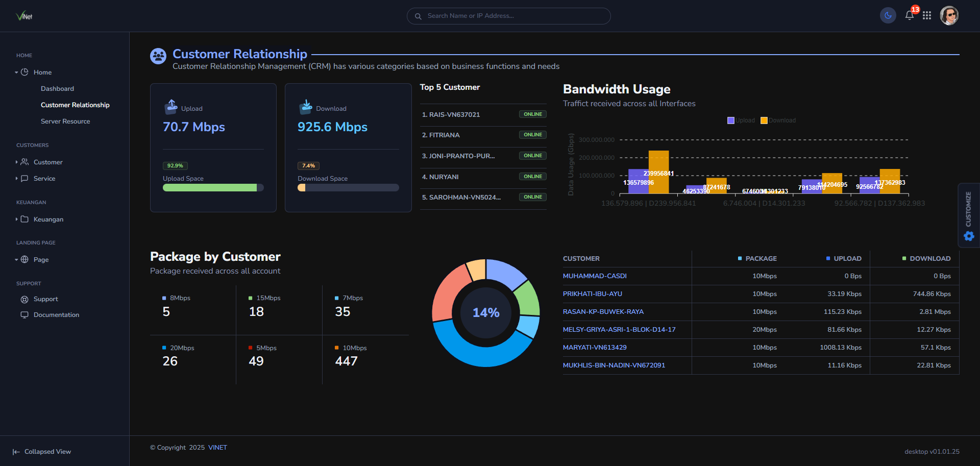Select Server Resource in the sidebar
Viewport: 980px width, 466px height.
coord(65,121)
